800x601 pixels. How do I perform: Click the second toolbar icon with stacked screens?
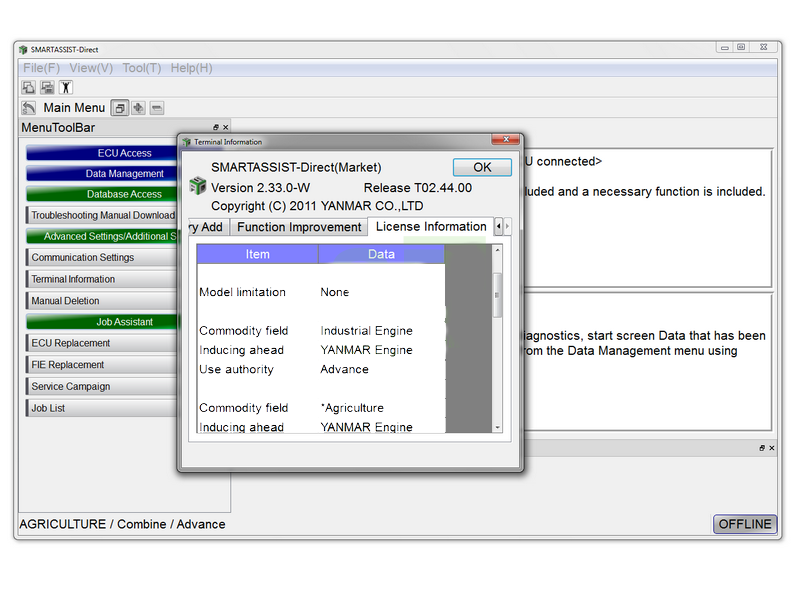pos(47,87)
